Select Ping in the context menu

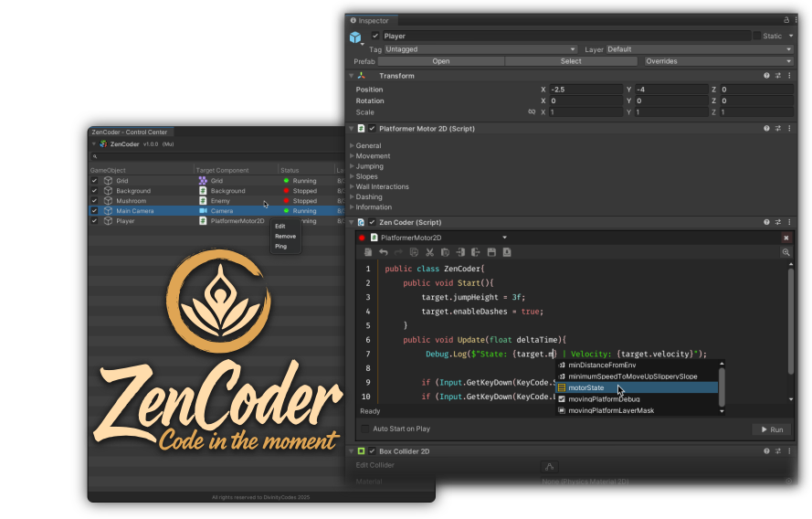[x=280, y=246]
